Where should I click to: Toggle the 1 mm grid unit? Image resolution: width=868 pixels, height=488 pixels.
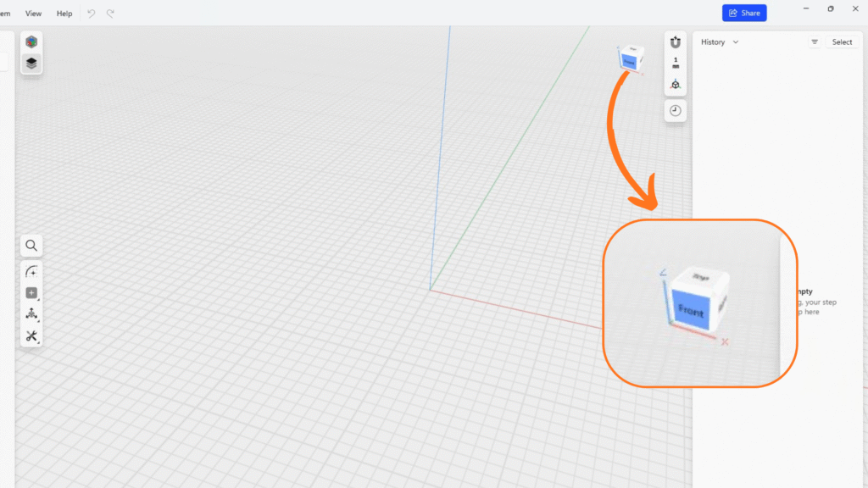click(676, 63)
